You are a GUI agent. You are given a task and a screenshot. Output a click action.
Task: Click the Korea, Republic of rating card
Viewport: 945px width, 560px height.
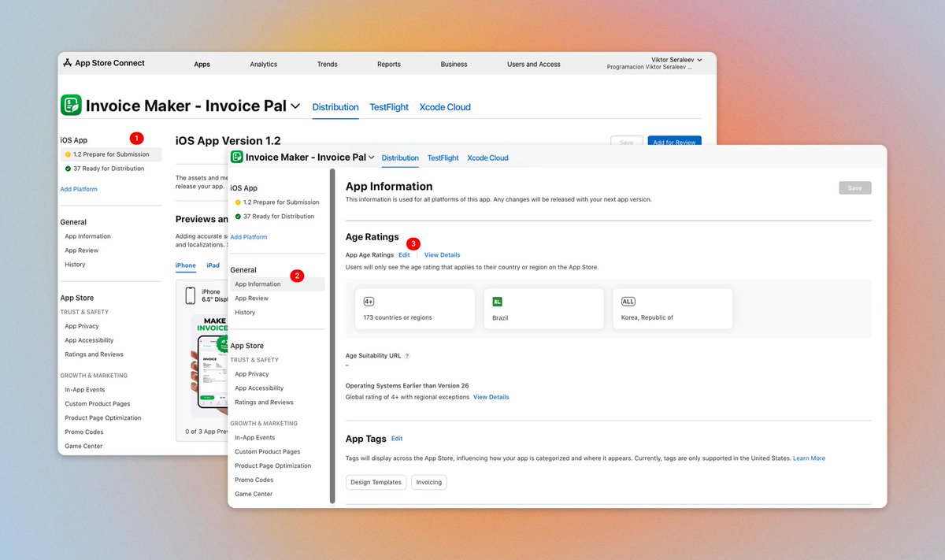[673, 309]
